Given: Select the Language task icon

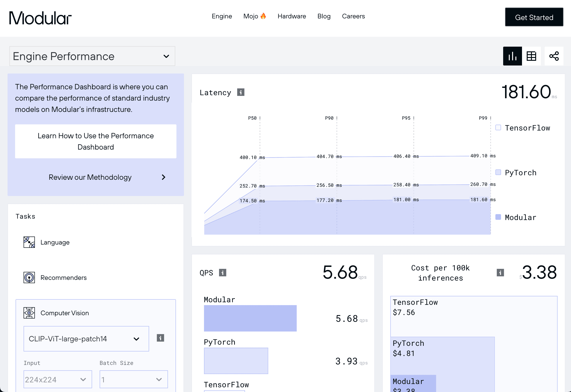Looking at the screenshot, I should click(x=29, y=242).
